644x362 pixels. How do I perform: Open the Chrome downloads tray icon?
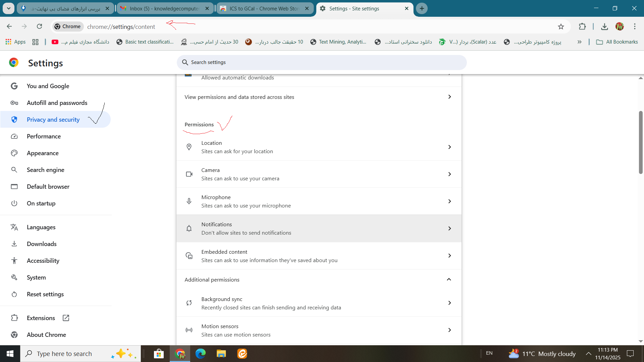tap(604, 26)
